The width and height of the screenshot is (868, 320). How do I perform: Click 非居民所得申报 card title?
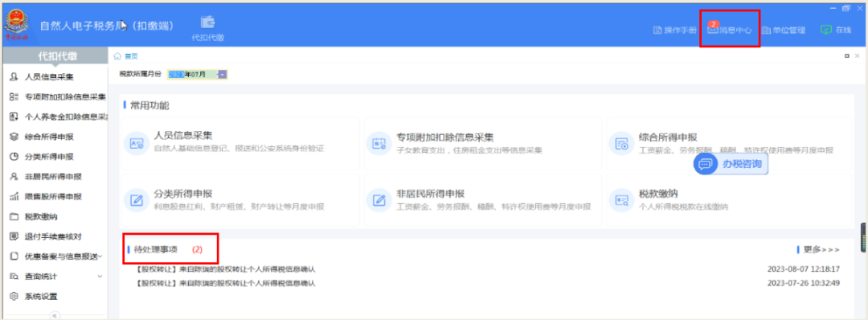coord(431,194)
